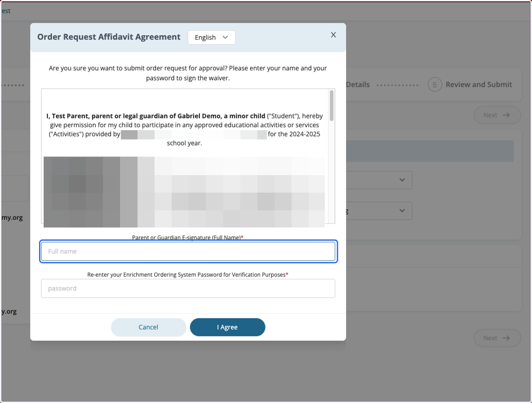Click the upper Next button behind dialog

pos(497,115)
